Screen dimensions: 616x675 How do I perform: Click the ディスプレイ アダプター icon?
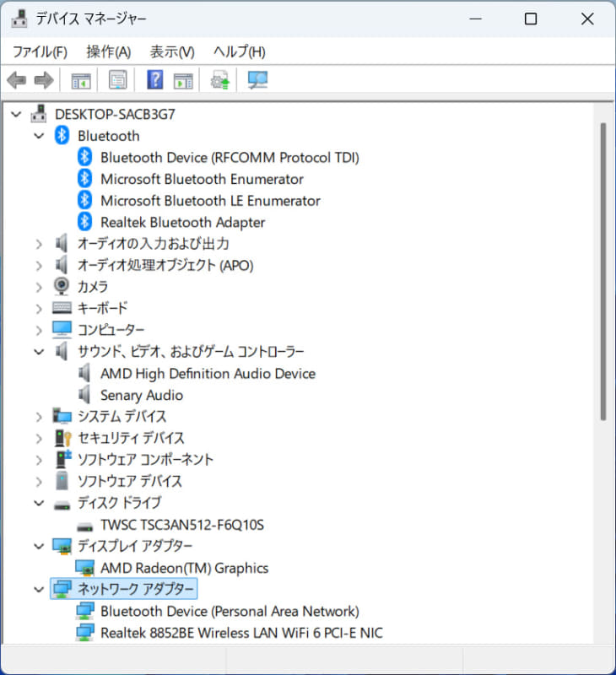click(62, 546)
